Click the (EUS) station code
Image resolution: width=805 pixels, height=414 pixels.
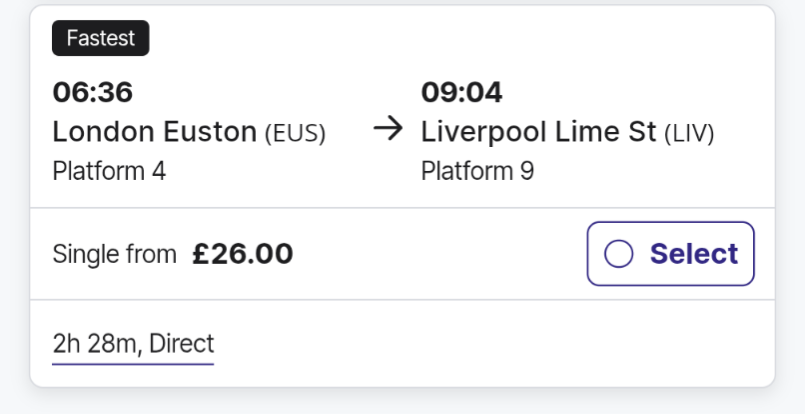coord(295,133)
